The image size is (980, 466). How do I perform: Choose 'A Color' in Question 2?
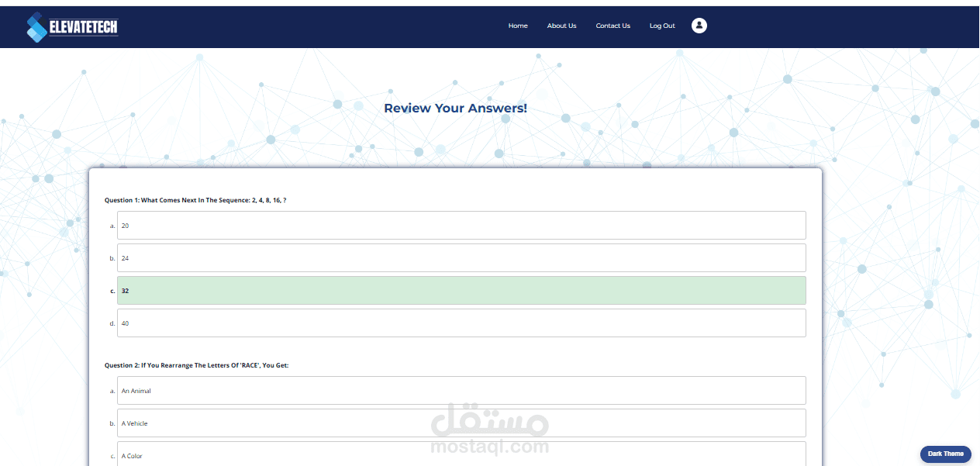(x=461, y=454)
